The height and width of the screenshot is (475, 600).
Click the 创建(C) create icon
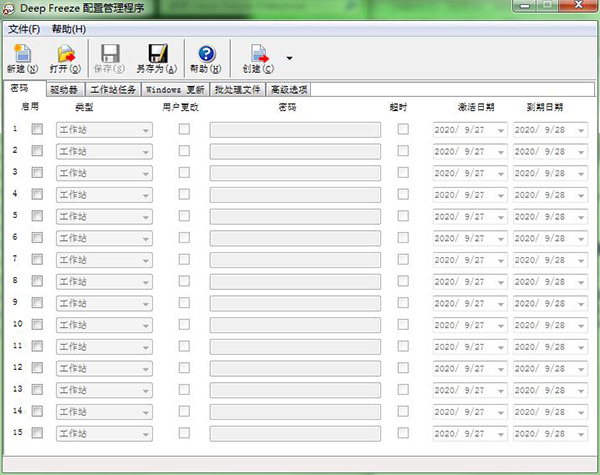coord(258,59)
